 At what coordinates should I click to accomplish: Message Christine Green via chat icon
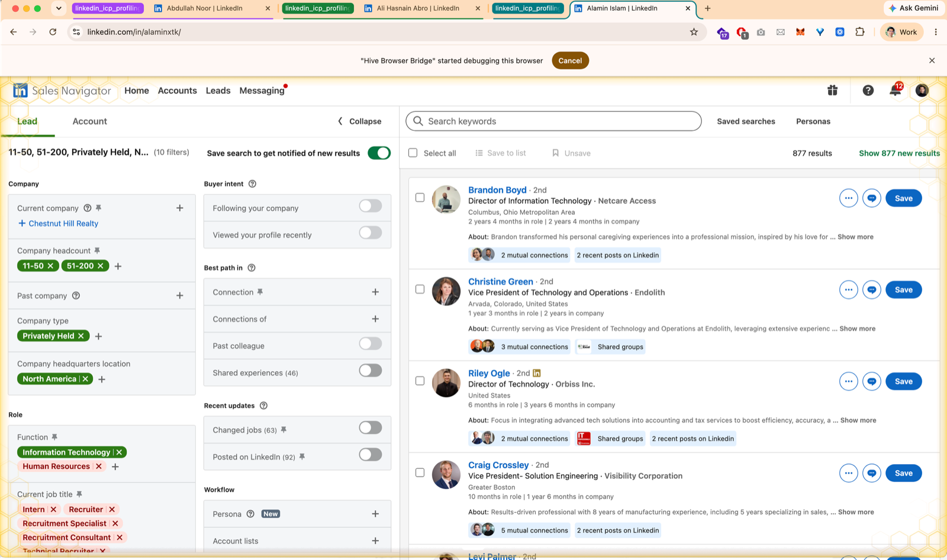pyautogui.click(x=871, y=290)
